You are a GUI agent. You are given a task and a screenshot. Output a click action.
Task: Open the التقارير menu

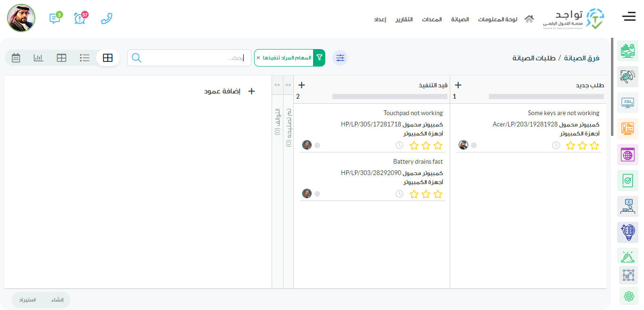[404, 19]
